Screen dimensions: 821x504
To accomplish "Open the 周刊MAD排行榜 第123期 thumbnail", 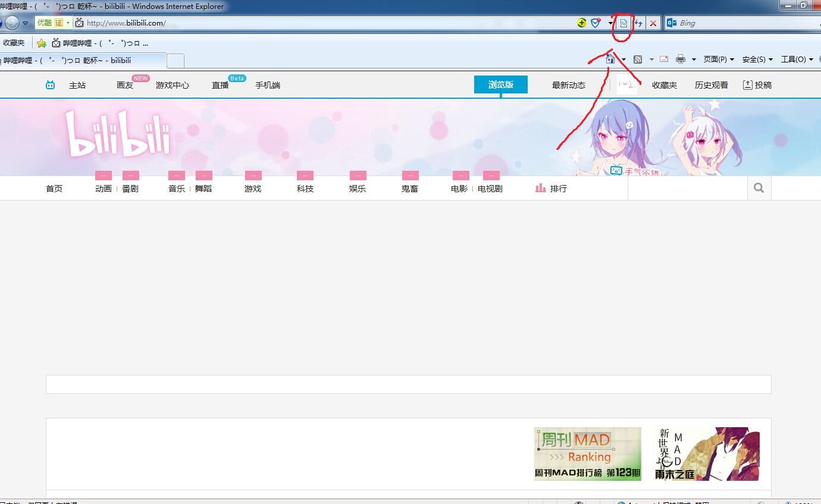I will 588,454.
